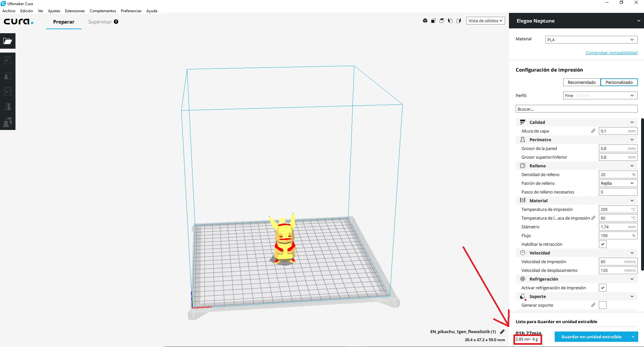Open a file using the folder icon
This screenshot has width=644, height=347.
8,41
